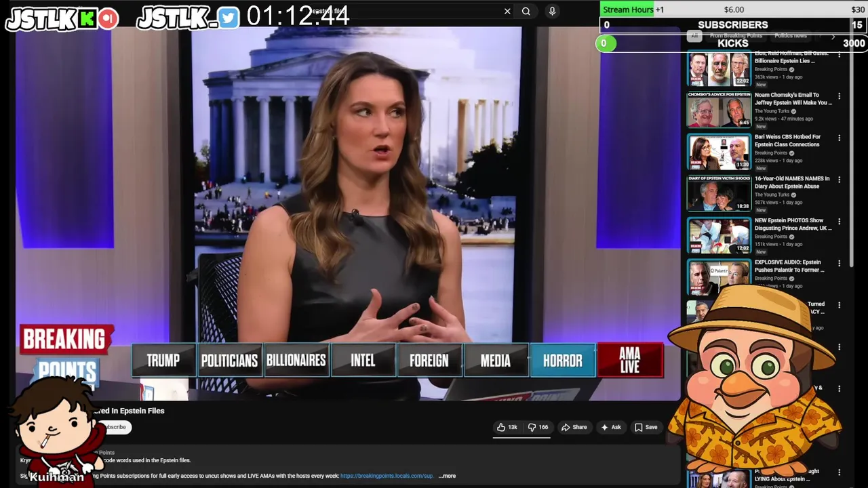Click 16-Year-Old NAMES NAMES video title
Image resolution: width=868 pixels, height=488 pixels.
coord(792,182)
